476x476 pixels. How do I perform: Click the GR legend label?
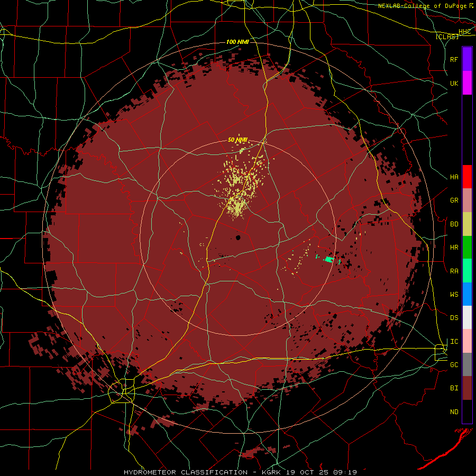point(454,200)
